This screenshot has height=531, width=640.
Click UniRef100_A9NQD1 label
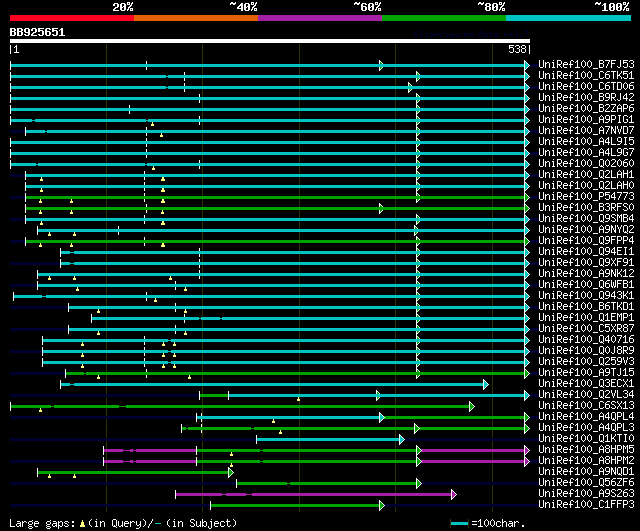point(586,472)
